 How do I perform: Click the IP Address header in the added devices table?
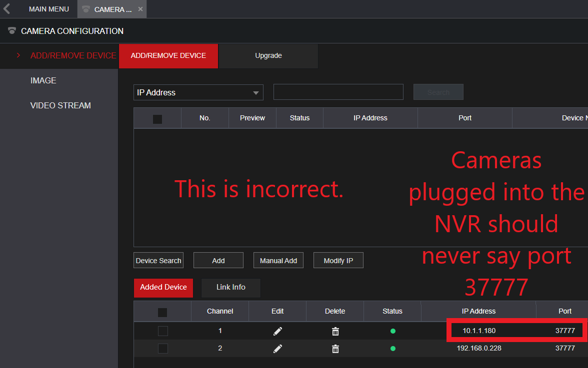(x=478, y=311)
